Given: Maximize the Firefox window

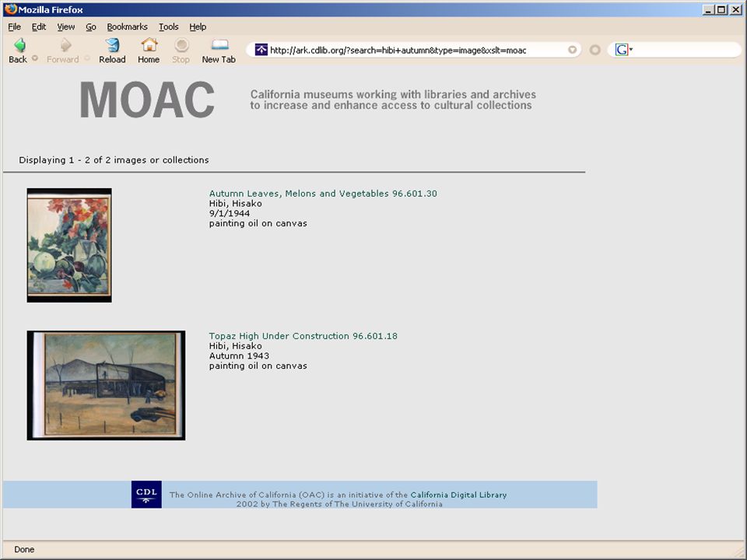Looking at the screenshot, I should (x=721, y=9).
